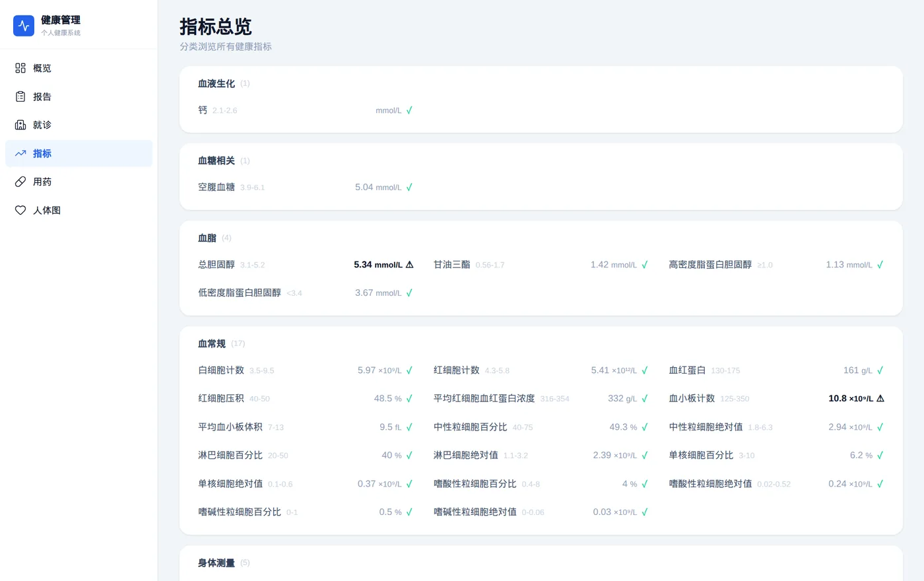The image size is (924, 581).
Task: Click the 就诊 hospital icon in sidebar
Action: [x=20, y=125]
